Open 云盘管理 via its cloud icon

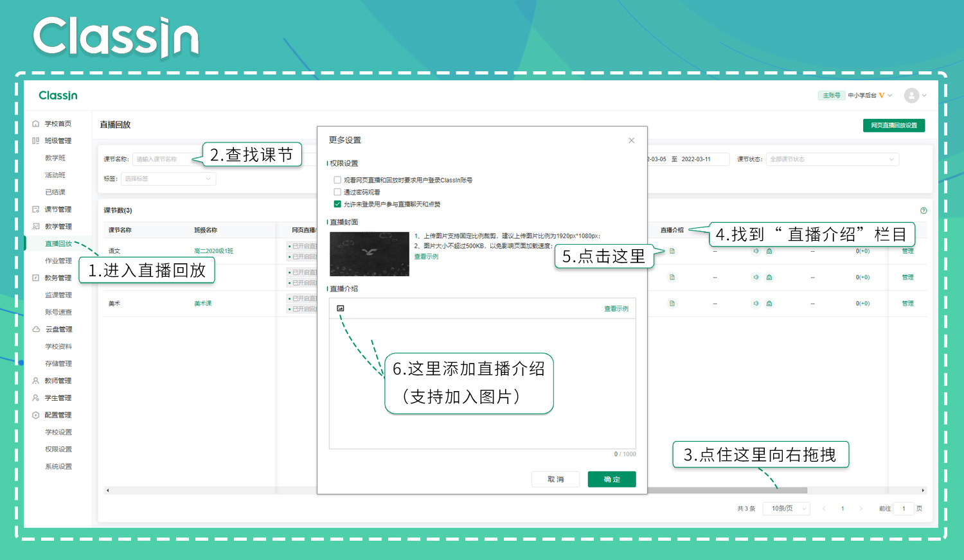[36, 329]
